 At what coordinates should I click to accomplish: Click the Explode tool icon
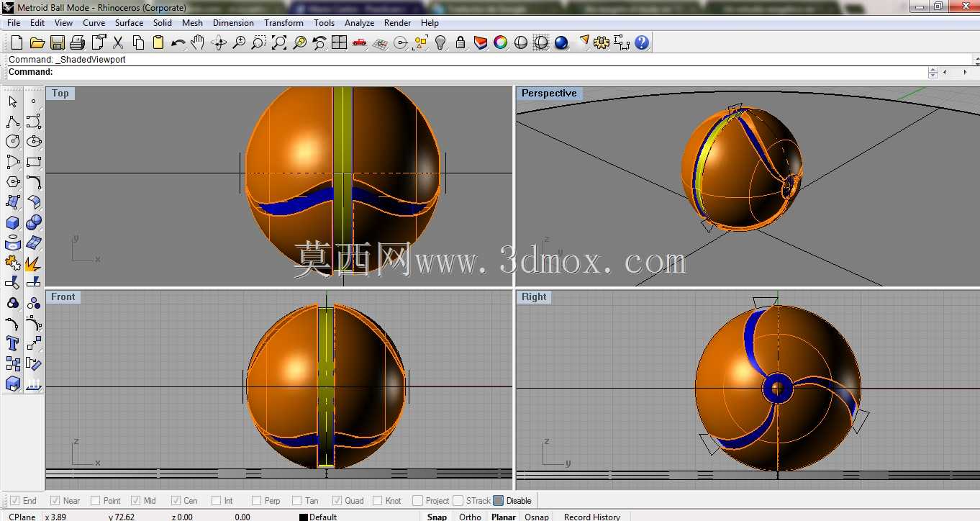pos(33,263)
